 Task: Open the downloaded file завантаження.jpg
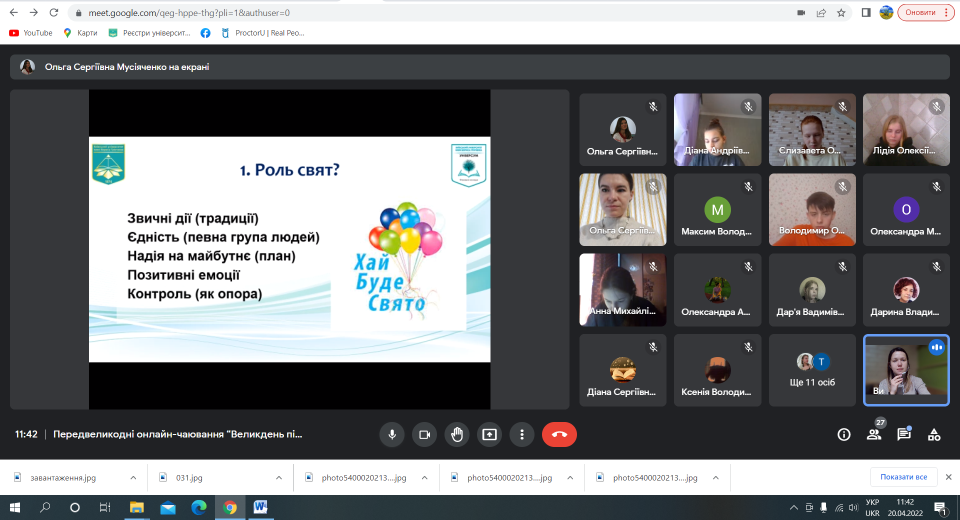63,478
